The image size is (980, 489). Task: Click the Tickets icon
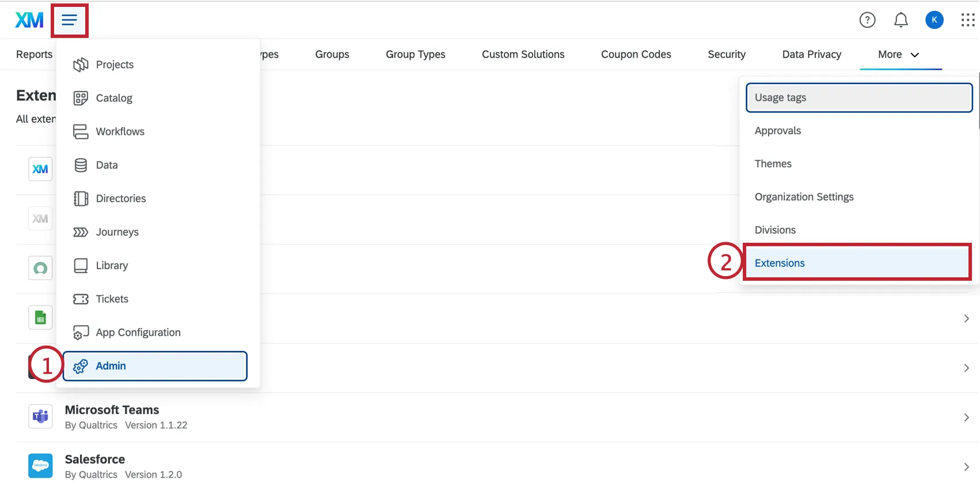(81, 299)
